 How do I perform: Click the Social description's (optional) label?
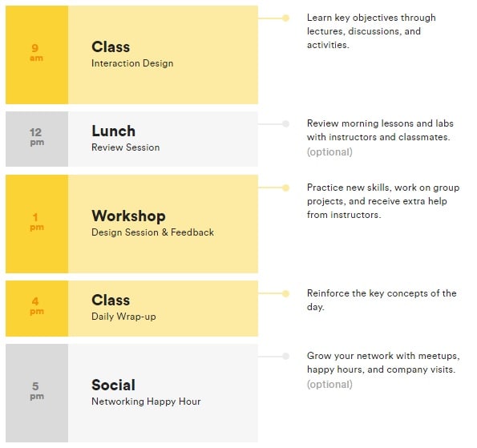329,384
